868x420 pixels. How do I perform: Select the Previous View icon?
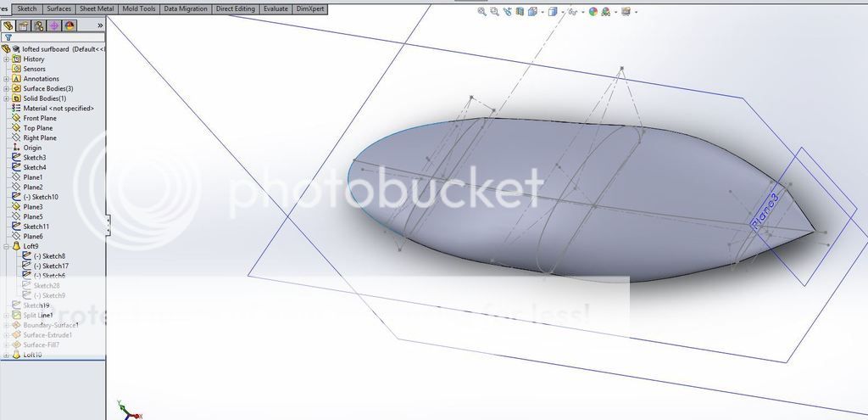tap(508, 12)
